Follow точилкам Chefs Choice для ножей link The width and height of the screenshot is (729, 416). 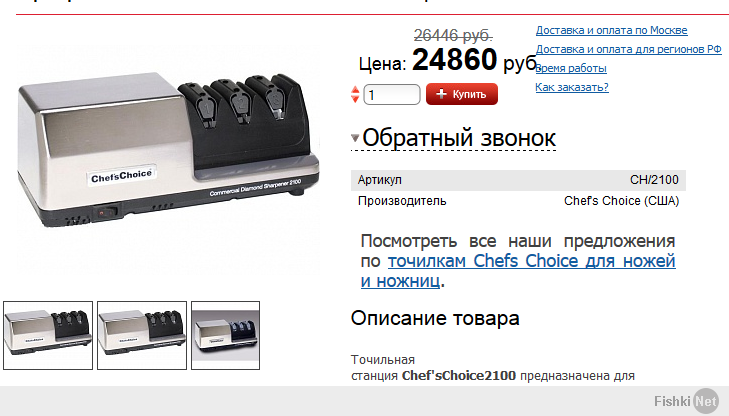[x=531, y=261]
